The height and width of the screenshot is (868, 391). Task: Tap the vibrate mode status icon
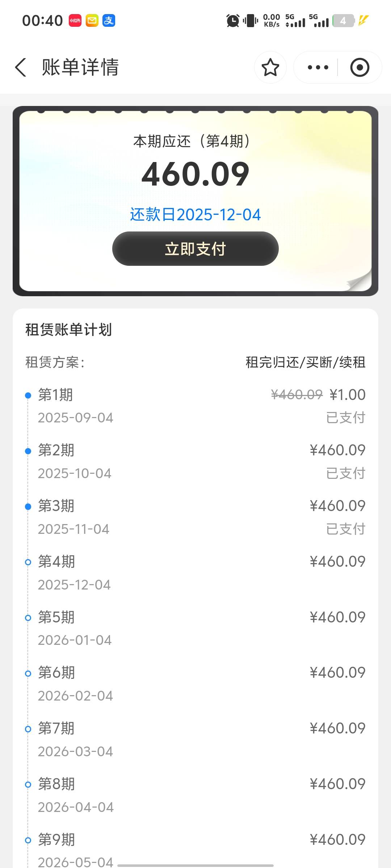point(250,21)
